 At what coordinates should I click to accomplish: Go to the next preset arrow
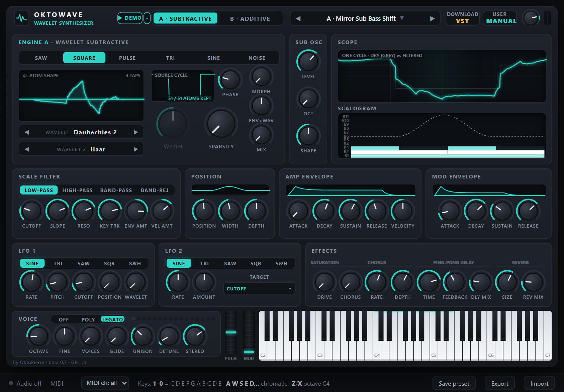pos(432,19)
